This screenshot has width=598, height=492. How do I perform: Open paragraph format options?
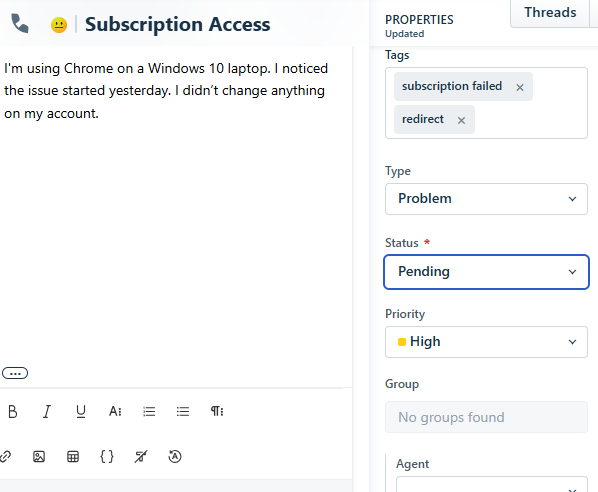[217, 411]
